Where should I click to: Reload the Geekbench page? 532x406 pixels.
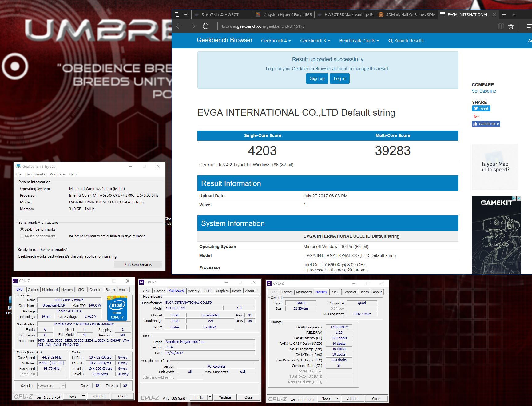206,26
